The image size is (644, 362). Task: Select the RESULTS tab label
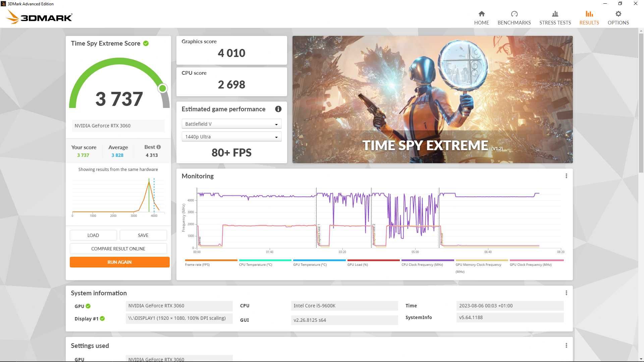589,23
